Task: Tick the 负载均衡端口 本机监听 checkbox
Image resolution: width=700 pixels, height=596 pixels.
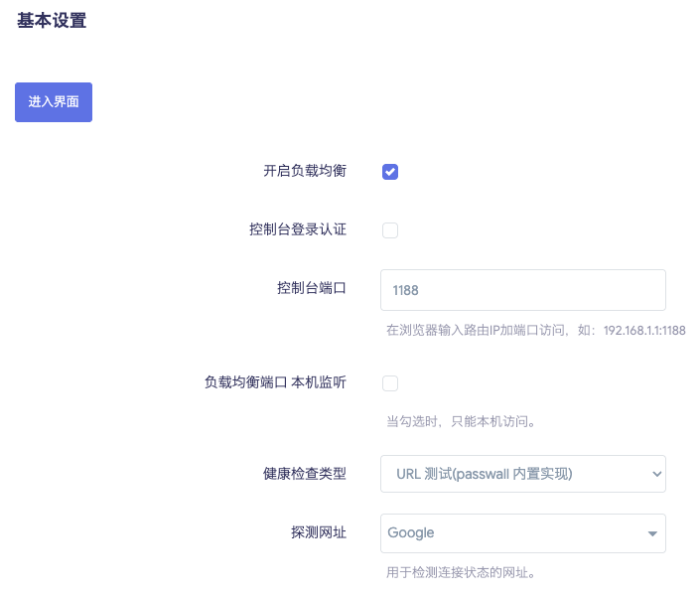Action: pos(390,383)
